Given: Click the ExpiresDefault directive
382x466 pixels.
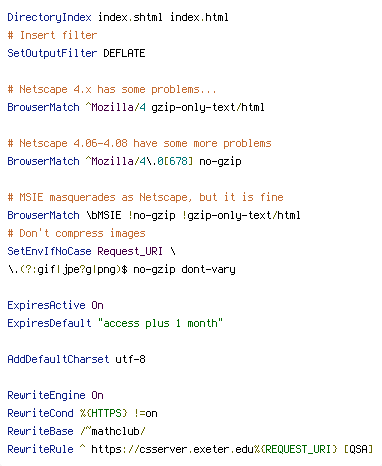Looking at the screenshot, I should click(49, 323).
